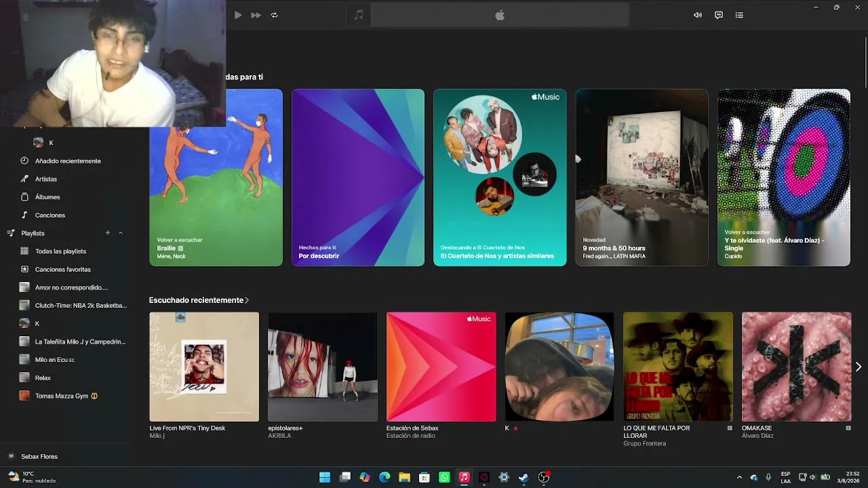868x488 pixels.
Task: Open Todas las playlists
Action: point(60,251)
